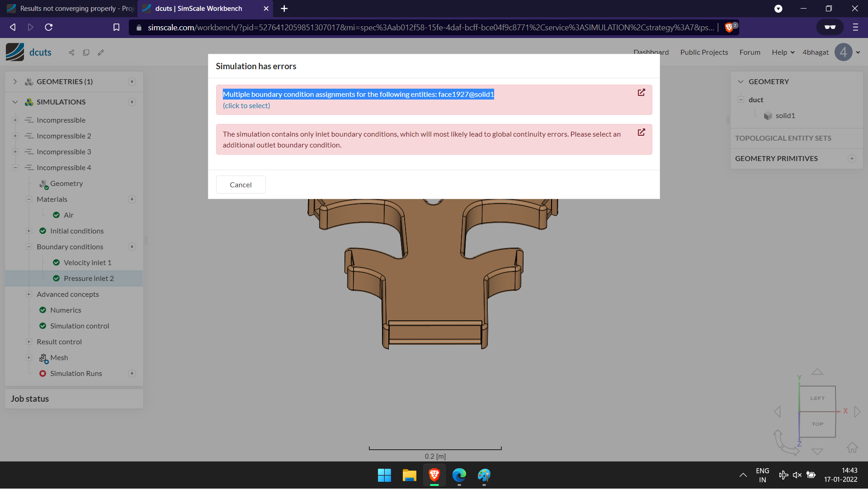Click the edit project pencil icon

(x=101, y=52)
